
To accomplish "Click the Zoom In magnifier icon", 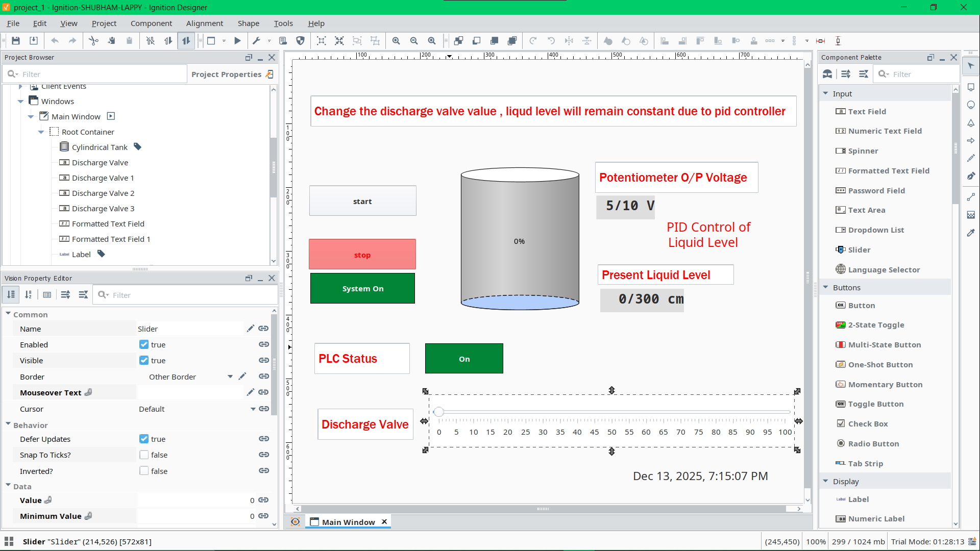I will [396, 41].
